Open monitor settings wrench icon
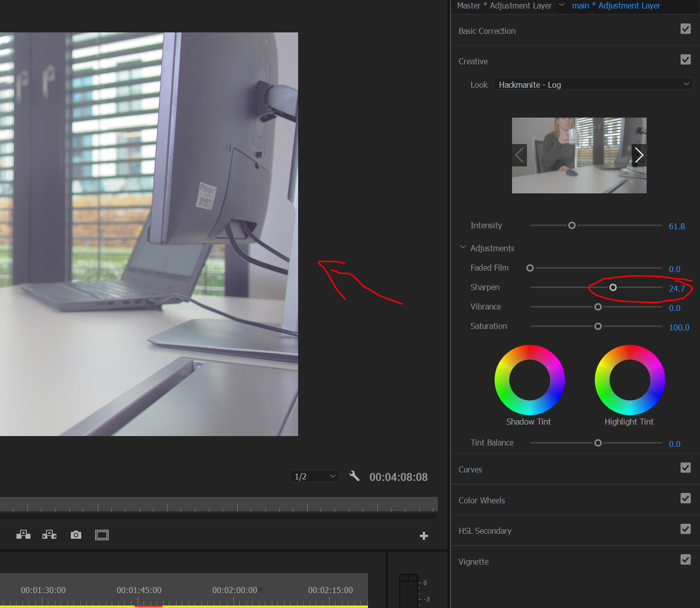 354,476
